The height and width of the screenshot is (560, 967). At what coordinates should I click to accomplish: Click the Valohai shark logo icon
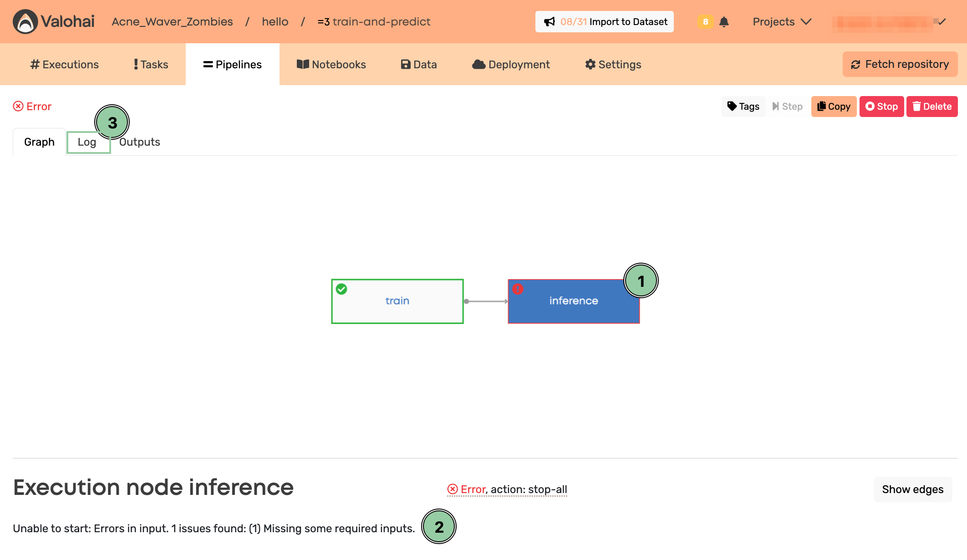click(x=25, y=21)
